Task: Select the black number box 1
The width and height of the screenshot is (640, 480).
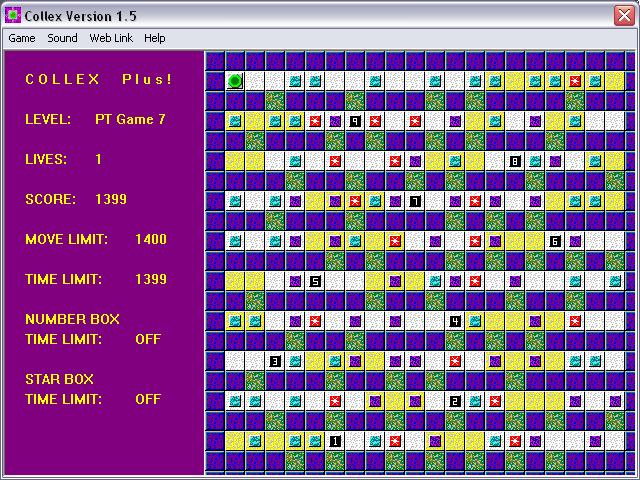Action: (335, 441)
